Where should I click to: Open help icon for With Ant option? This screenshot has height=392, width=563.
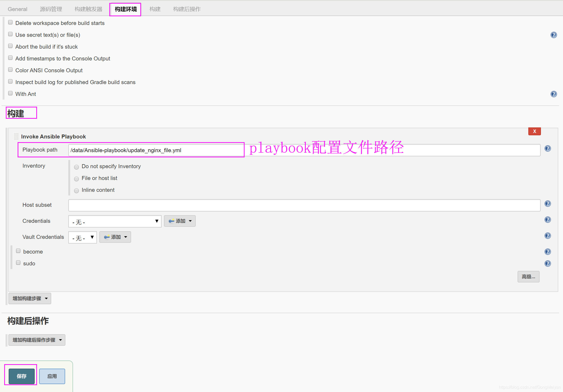(x=554, y=94)
